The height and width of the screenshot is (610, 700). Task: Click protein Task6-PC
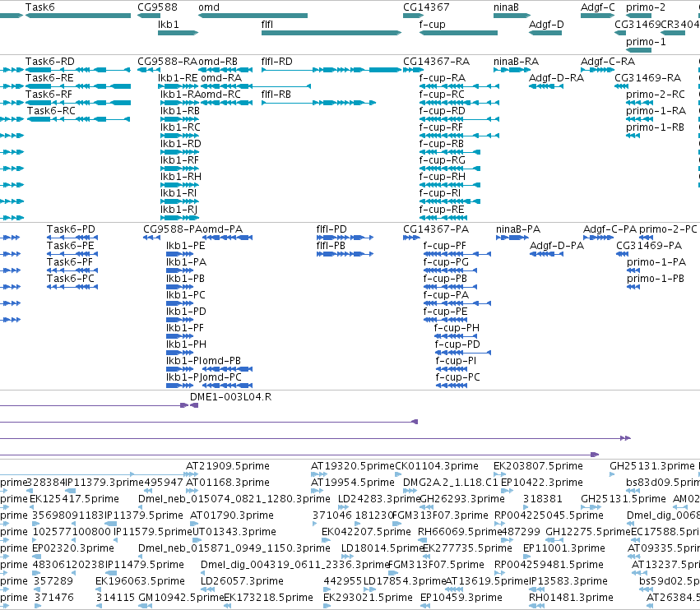(72, 287)
